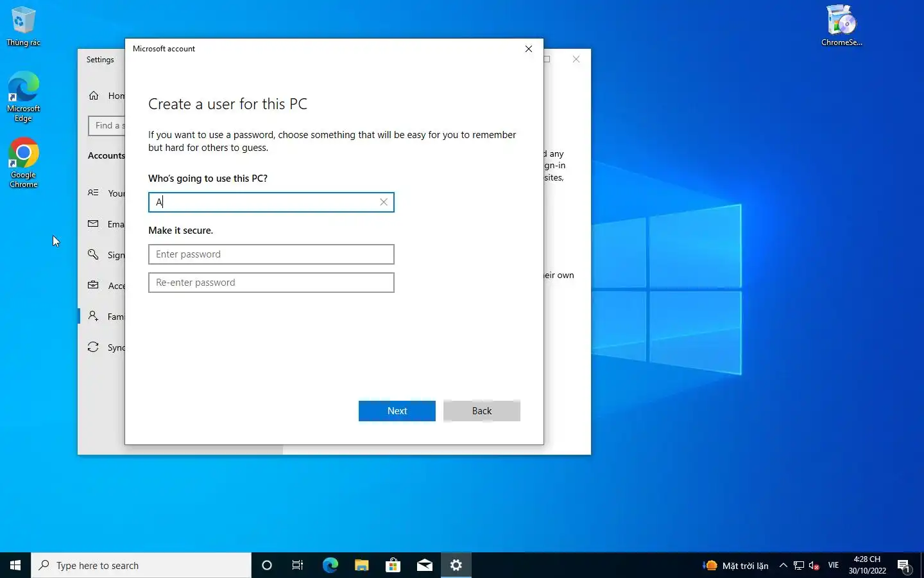The width and height of the screenshot is (924, 578).
Task: Switch input language via VIE indicator
Action: (x=834, y=566)
